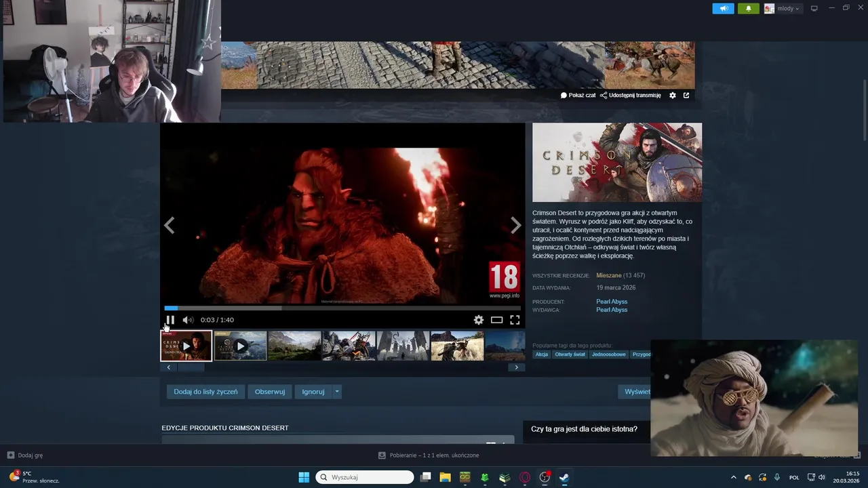868x488 pixels.
Task: Click the Ignoruj button
Action: (313, 392)
